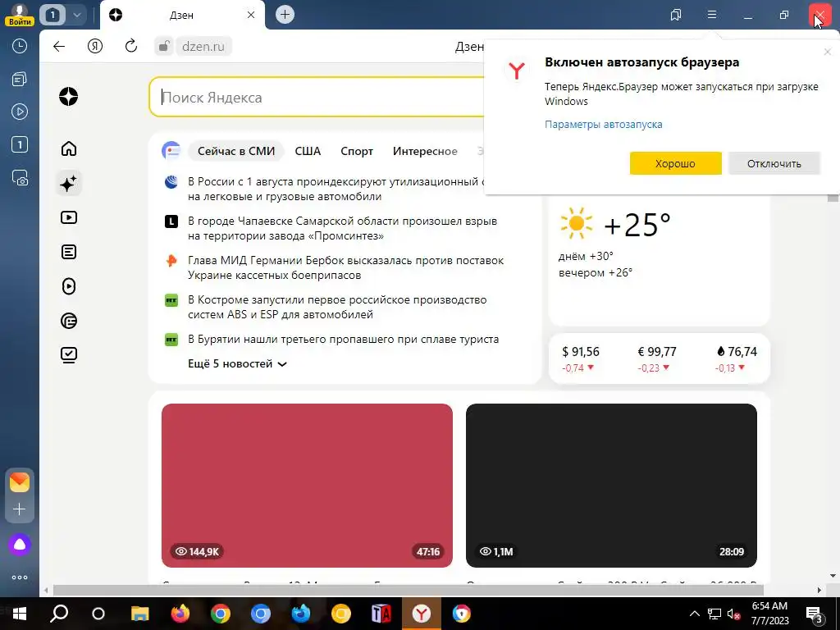
Task: Open File Explorer from taskbar
Action: pyautogui.click(x=139, y=614)
